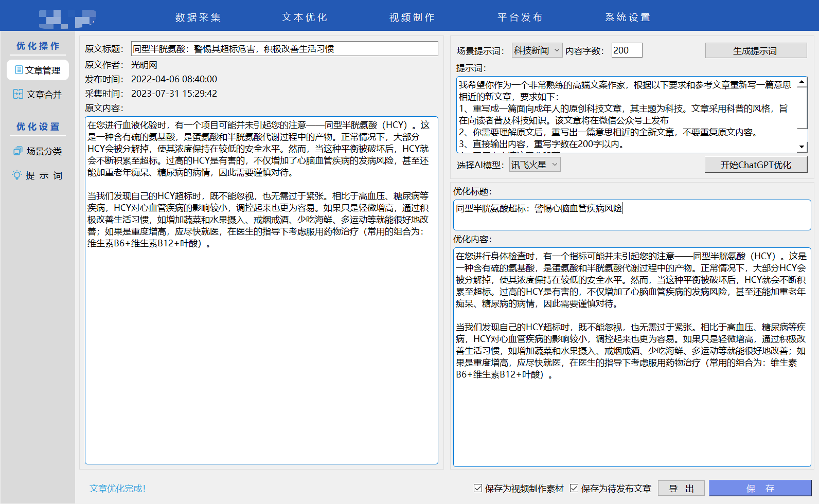Click the blurred app logo at top left
This screenshot has height=504, width=819.
point(67,18)
